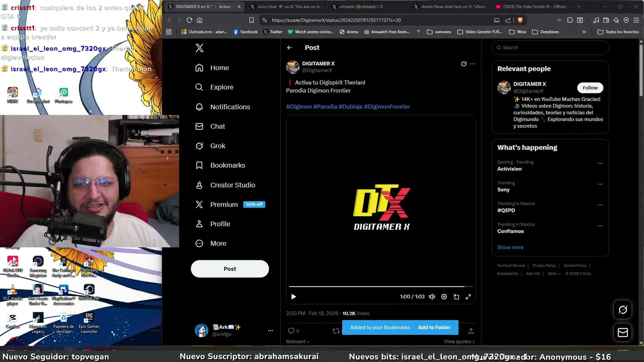Click the video progress bar
The image size is (644, 362).
[380, 287]
